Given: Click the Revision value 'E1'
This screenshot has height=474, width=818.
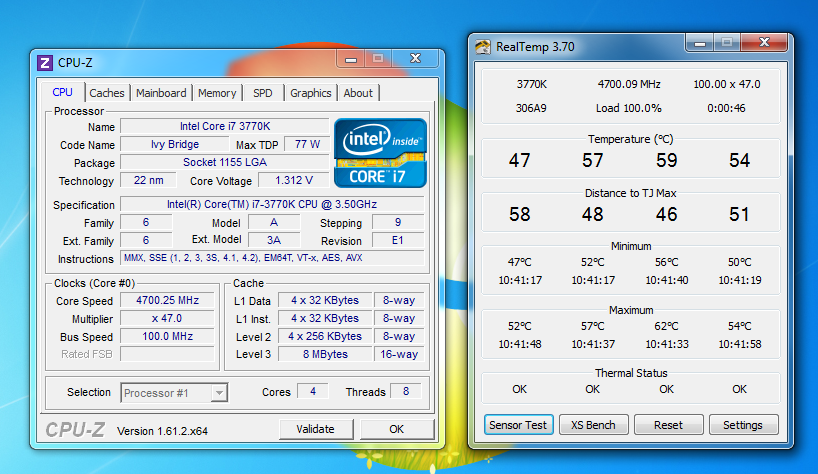Looking at the screenshot, I should [x=398, y=240].
